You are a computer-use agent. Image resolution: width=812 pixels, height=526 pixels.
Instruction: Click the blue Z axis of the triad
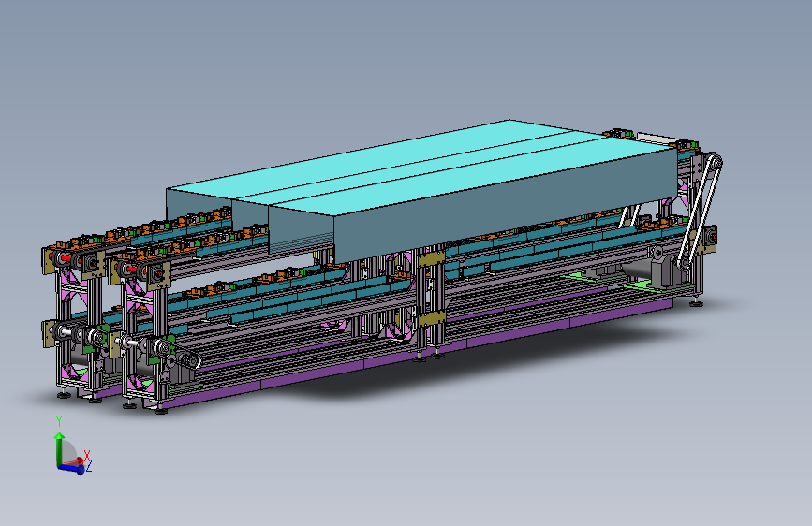point(71,468)
